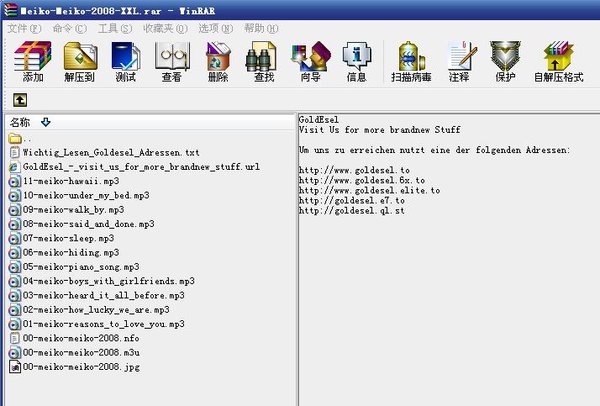
Task: Select file 05-meiko-piano_song.mp3
Action: (x=81, y=267)
